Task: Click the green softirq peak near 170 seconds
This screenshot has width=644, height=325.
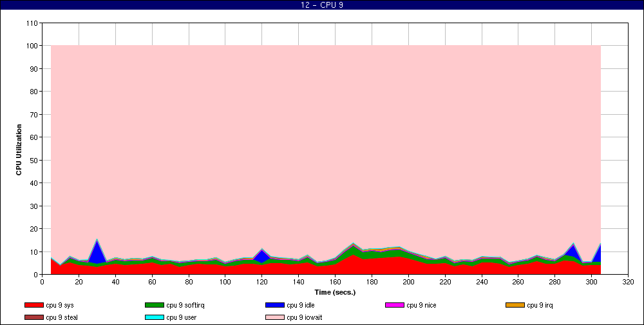Action: 353,250
